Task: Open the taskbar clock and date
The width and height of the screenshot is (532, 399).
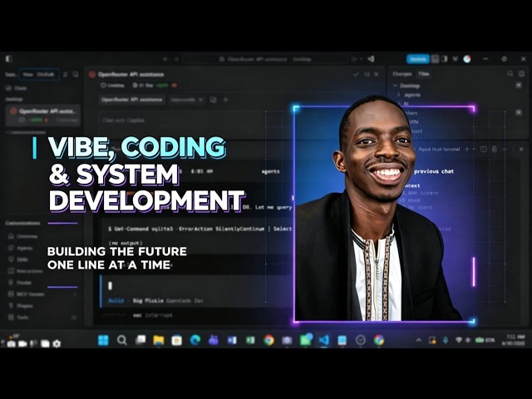Action: tap(515, 340)
